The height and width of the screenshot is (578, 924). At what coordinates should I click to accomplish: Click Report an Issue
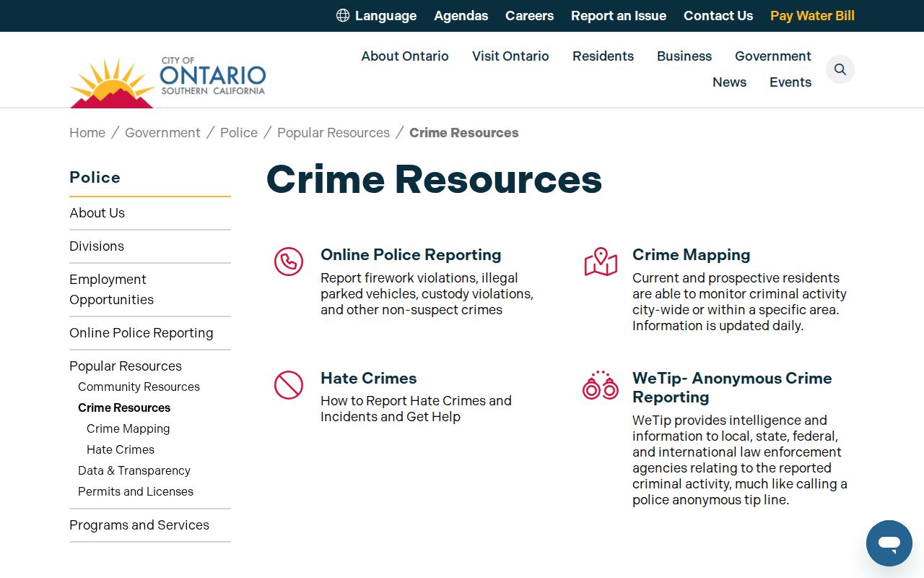pos(619,16)
